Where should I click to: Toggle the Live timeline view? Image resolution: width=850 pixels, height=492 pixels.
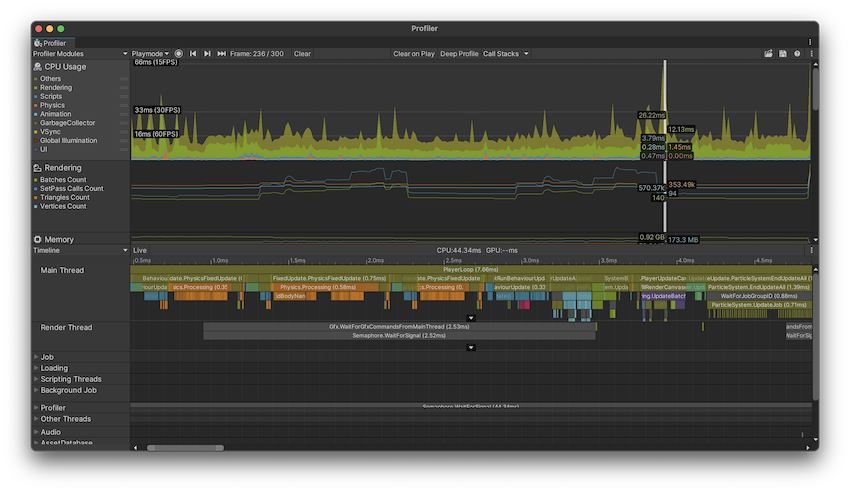click(140, 250)
